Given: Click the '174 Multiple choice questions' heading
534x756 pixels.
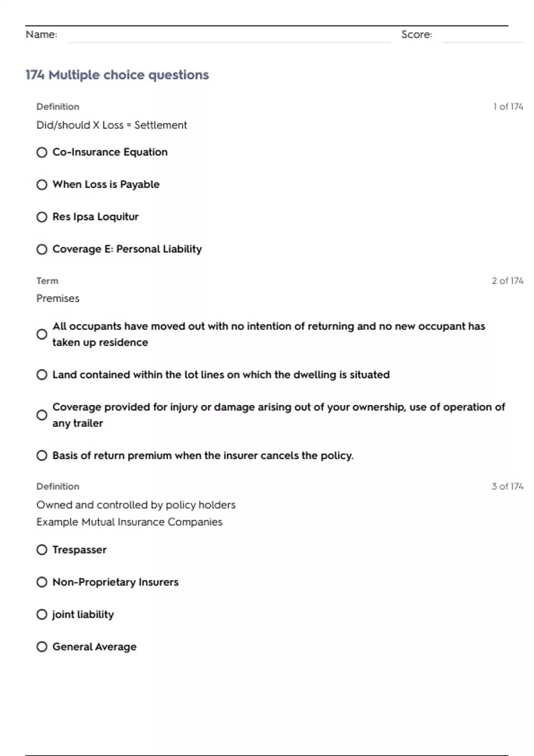Looking at the screenshot, I should click(117, 75).
